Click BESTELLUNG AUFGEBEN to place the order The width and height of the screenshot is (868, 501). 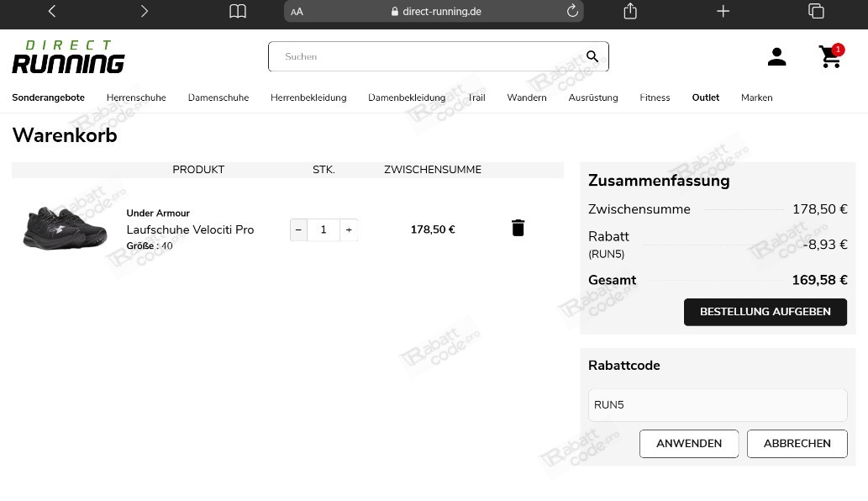pyautogui.click(x=765, y=311)
